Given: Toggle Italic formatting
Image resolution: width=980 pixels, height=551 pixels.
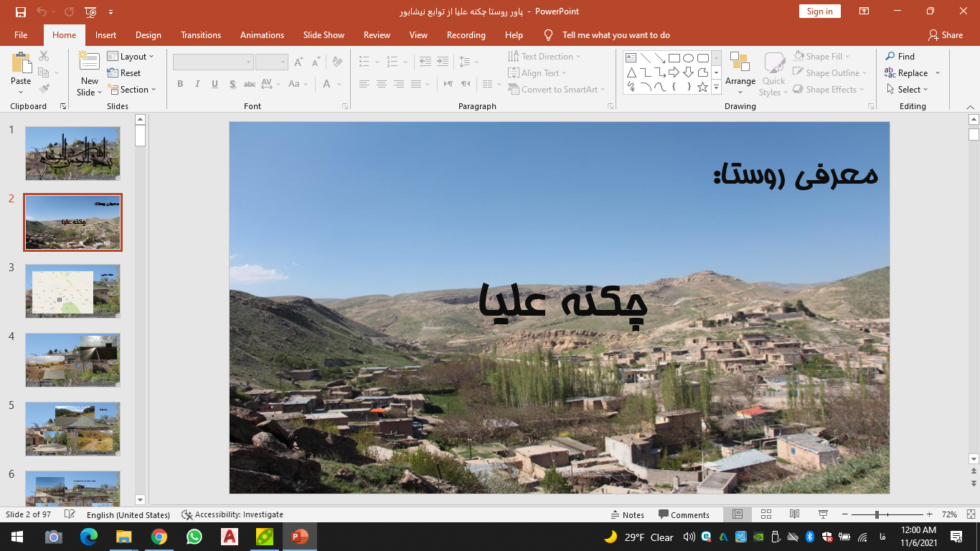Looking at the screenshot, I should (x=197, y=84).
